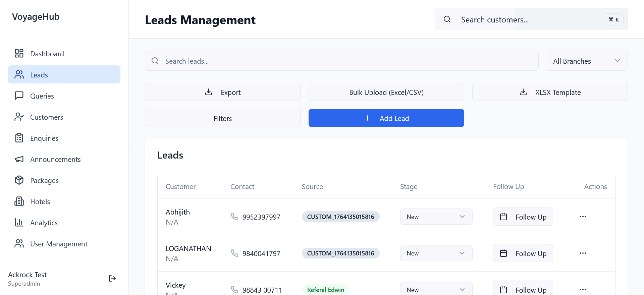Click the magnifier icon in Search customers bar
This screenshot has height=295, width=644.
447,19
